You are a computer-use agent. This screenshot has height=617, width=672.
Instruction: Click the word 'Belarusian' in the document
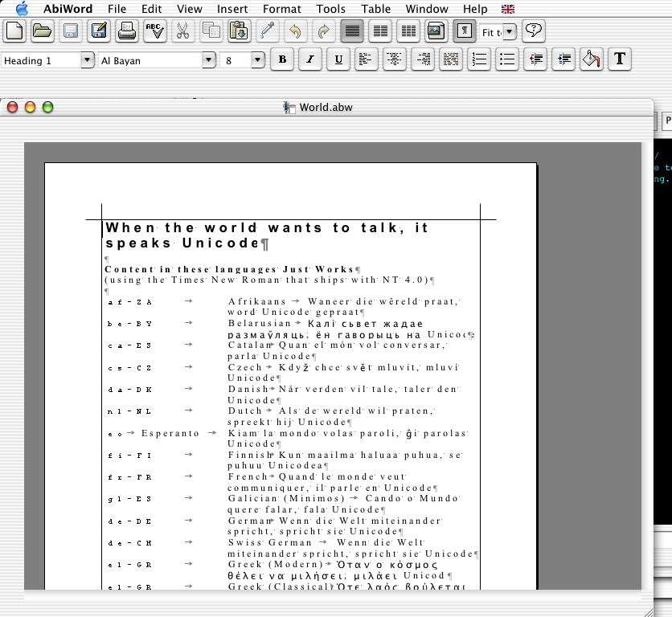[x=260, y=324]
